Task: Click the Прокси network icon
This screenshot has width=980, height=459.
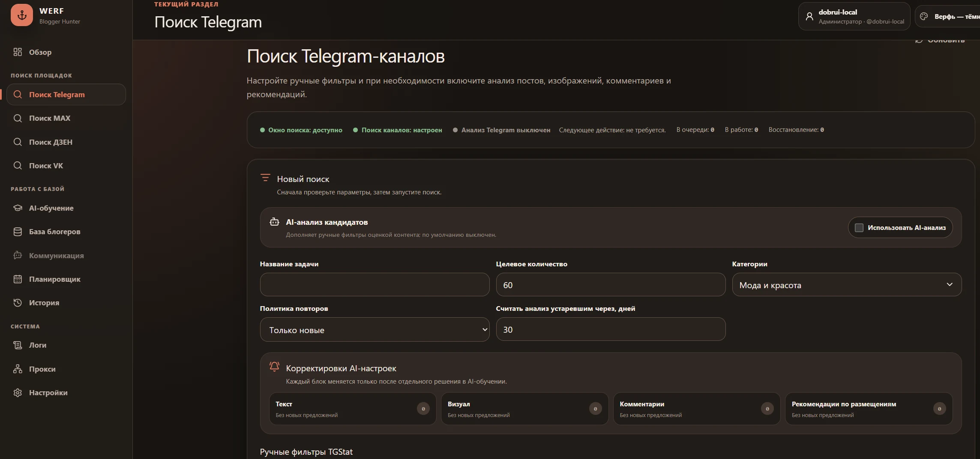Action: (x=18, y=369)
